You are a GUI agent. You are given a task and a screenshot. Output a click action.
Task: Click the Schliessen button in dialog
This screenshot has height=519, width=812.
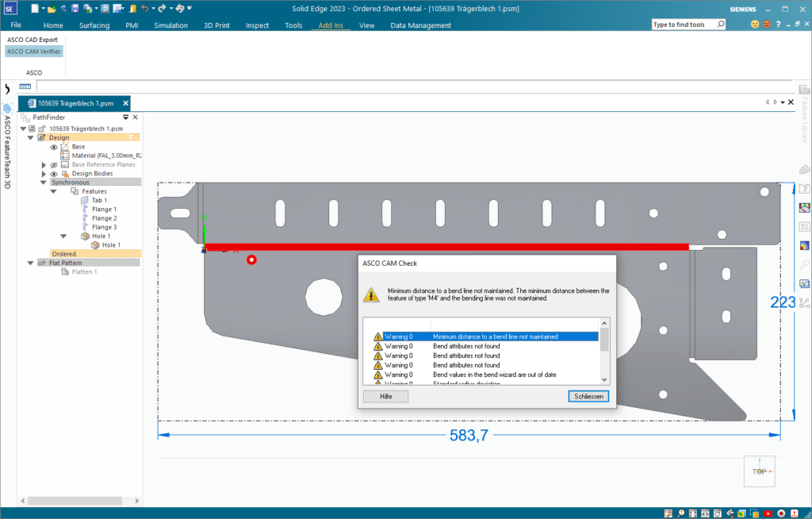tap(588, 396)
